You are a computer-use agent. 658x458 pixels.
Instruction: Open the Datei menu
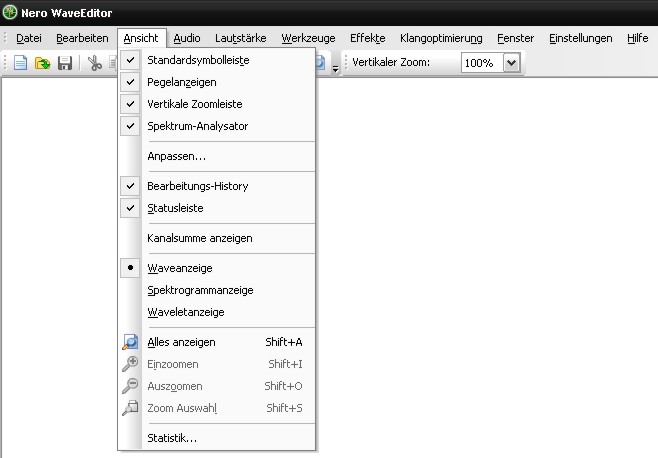pyautogui.click(x=29, y=38)
